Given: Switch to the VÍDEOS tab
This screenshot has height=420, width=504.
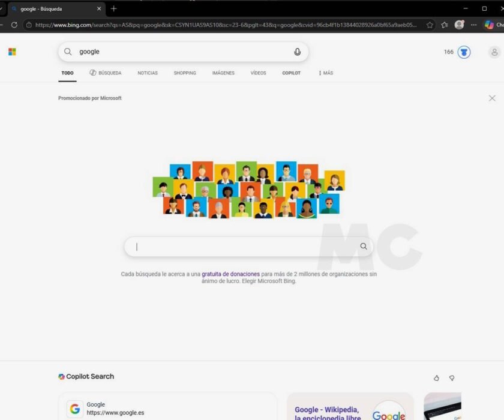Looking at the screenshot, I should 258,73.
